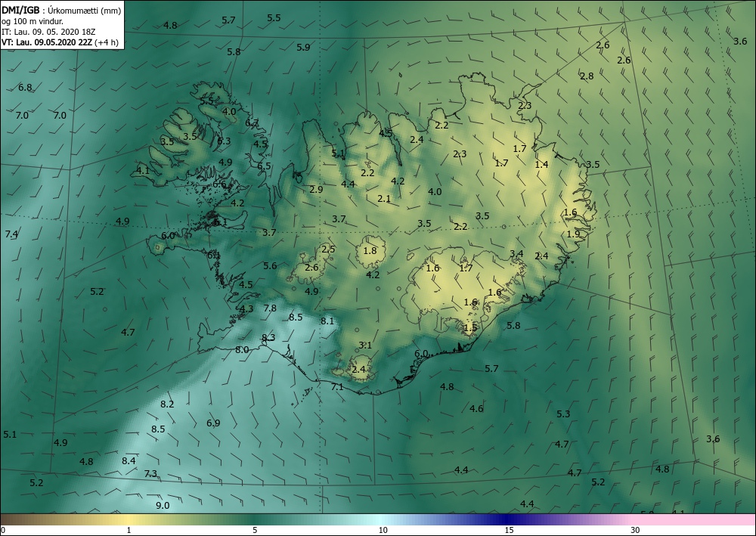The height and width of the screenshot is (536, 756).
Task: Select the 7.3 value on the map
Action: tap(151, 474)
